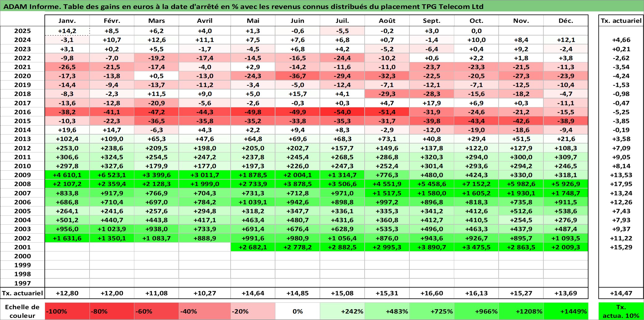Select the +242% light green swatch
644x320 pixels.
coord(342,311)
